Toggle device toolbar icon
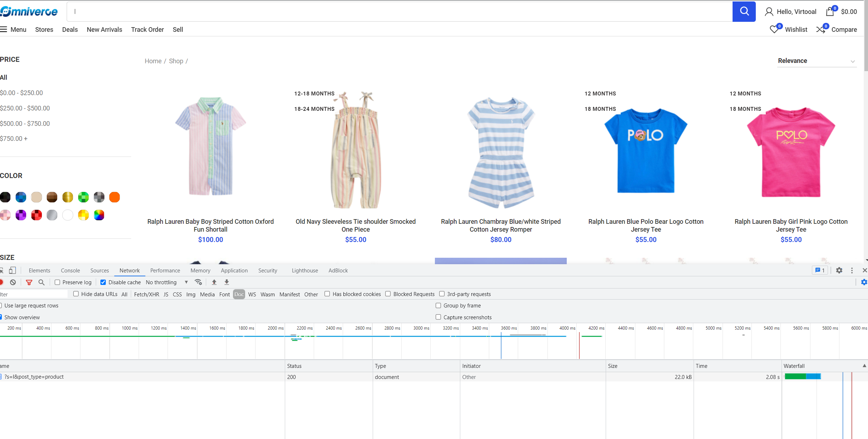Screen dimensions: 868x439 pos(13,270)
